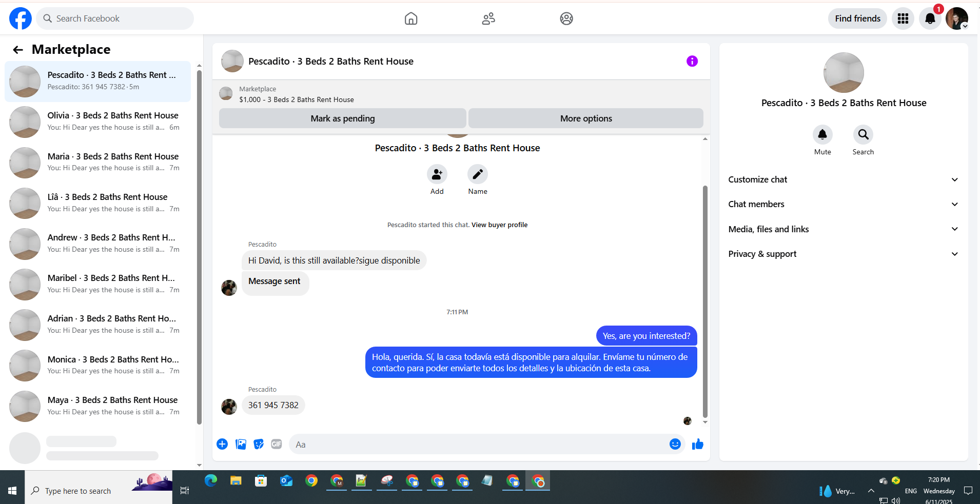Choose a sticker from composer
Screen dimensions: 980x504
pyautogui.click(x=259, y=444)
